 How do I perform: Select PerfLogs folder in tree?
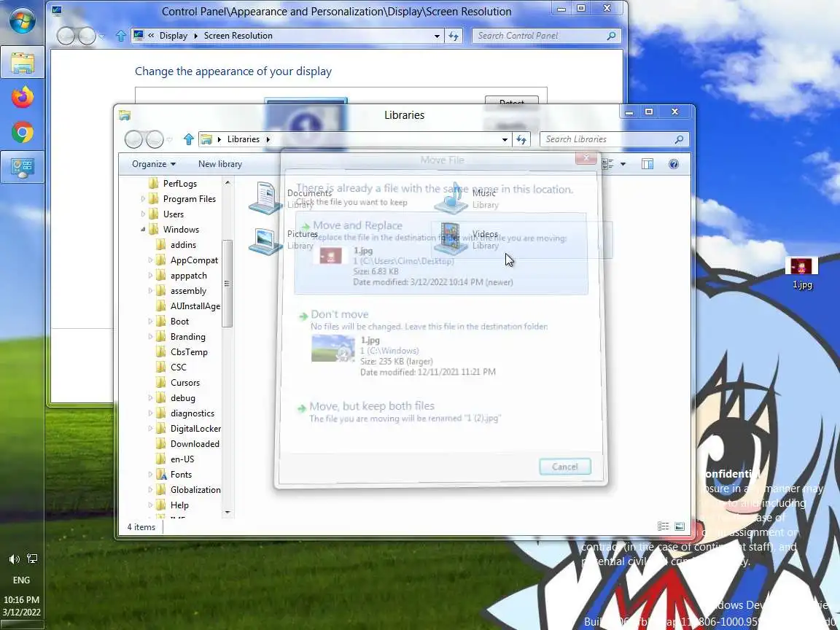tap(179, 183)
